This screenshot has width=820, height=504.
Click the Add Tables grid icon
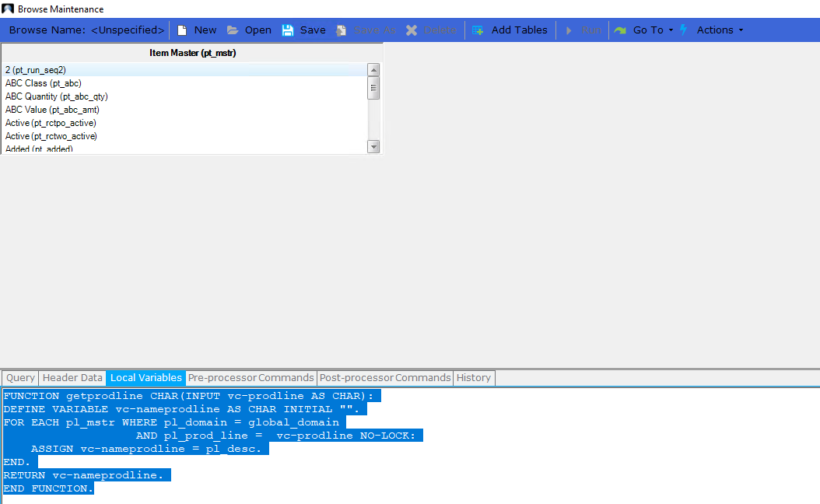pos(478,30)
